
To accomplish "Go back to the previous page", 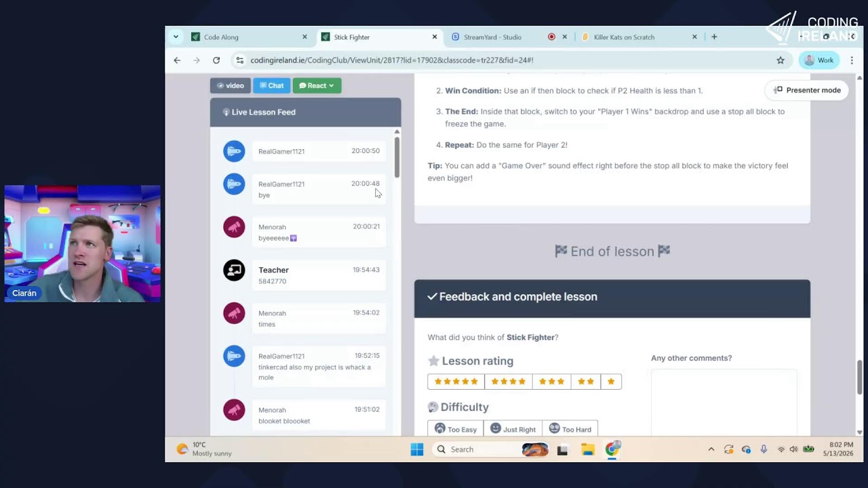I will pos(177,60).
